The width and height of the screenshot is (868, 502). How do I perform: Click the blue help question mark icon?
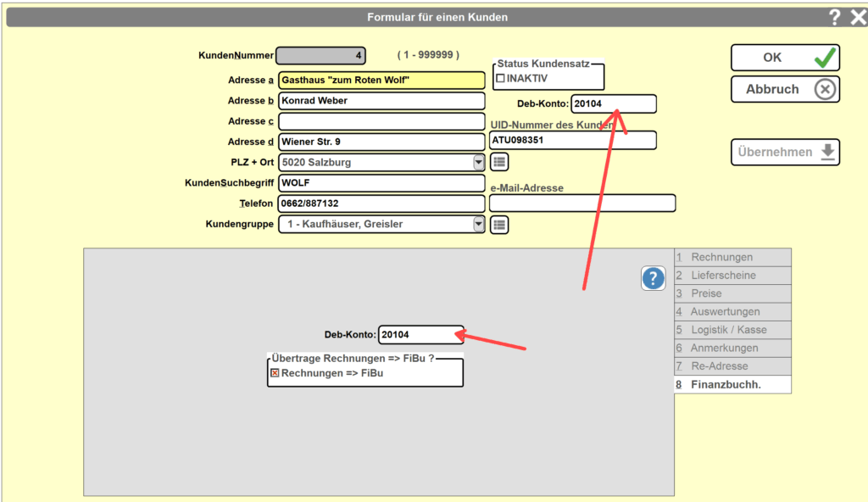click(653, 278)
